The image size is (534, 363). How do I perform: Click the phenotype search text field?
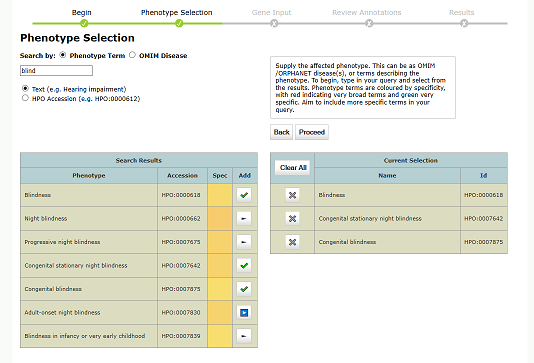click(56, 70)
